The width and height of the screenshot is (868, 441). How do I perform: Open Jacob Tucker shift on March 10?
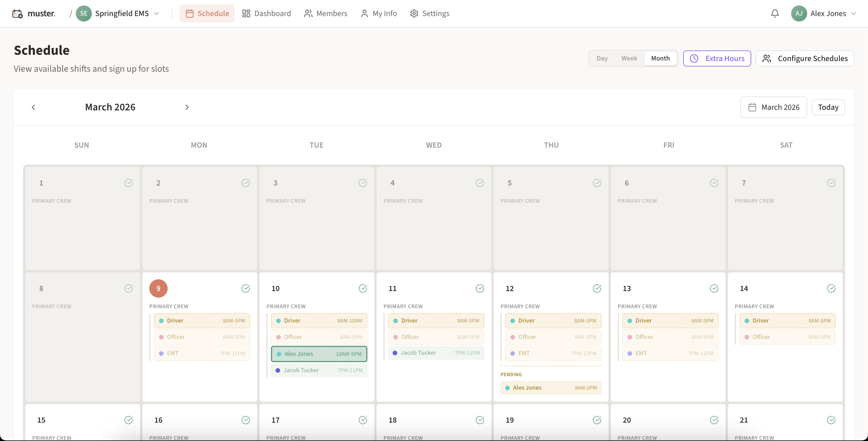(x=319, y=370)
